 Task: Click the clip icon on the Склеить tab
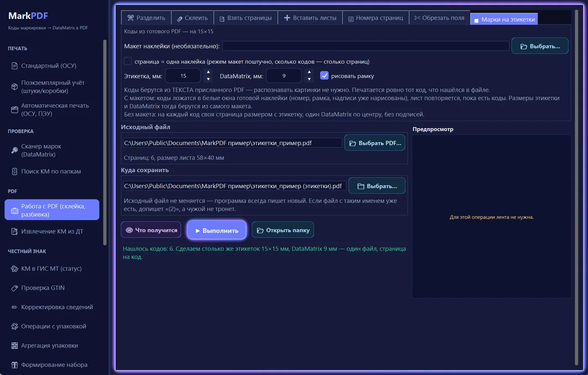tap(180, 18)
